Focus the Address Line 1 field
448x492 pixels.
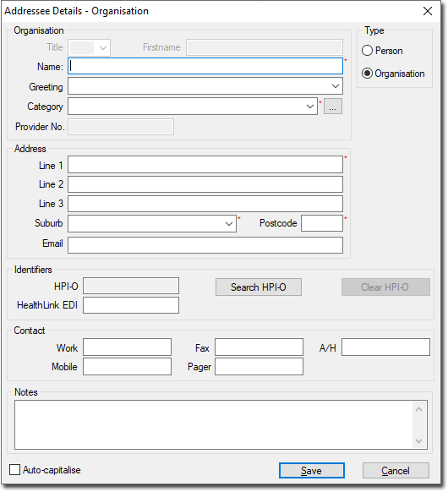[205, 164]
